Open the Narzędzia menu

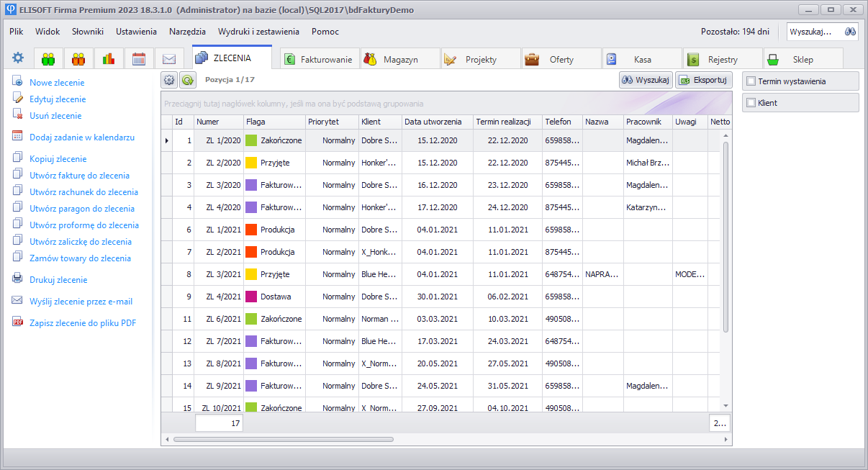pyautogui.click(x=187, y=32)
